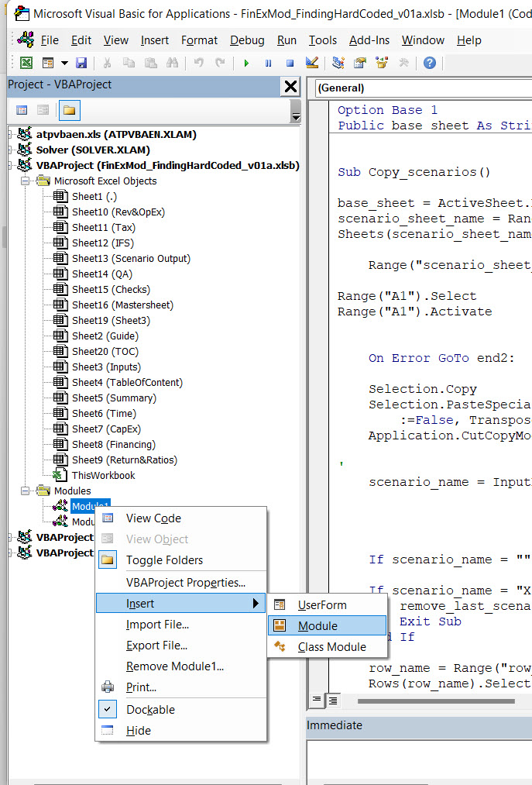Open the View menu
Image resolution: width=532 pixels, height=785 pixels.
point(116,40)
